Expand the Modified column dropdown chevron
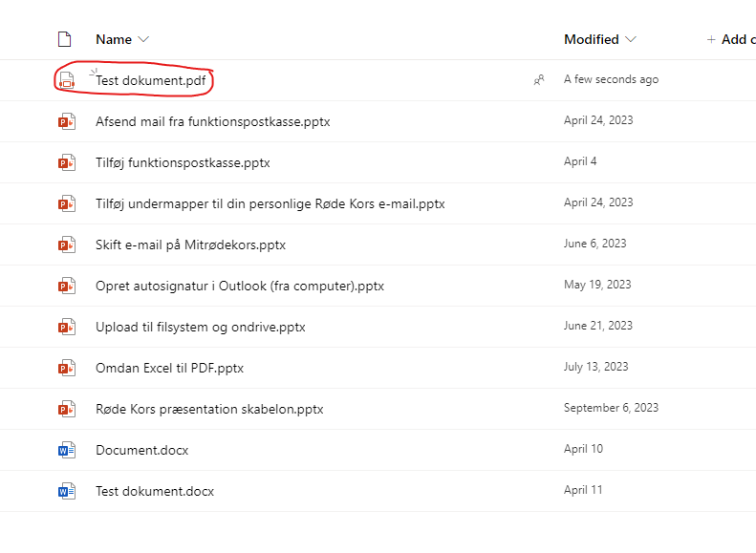The height and width of the screenshot is (553, 756). 631,39
